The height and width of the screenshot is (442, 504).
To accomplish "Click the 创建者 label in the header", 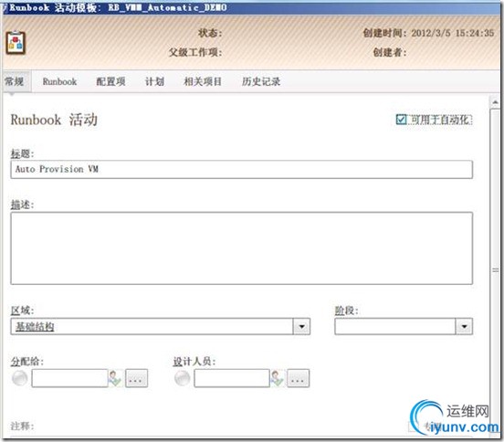I will (x=390, y=52).
